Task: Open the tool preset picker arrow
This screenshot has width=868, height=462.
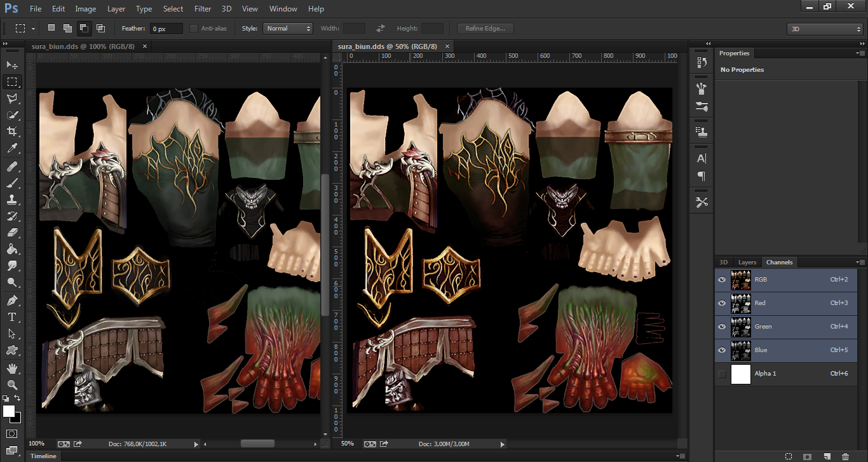Action: (33, 29)
